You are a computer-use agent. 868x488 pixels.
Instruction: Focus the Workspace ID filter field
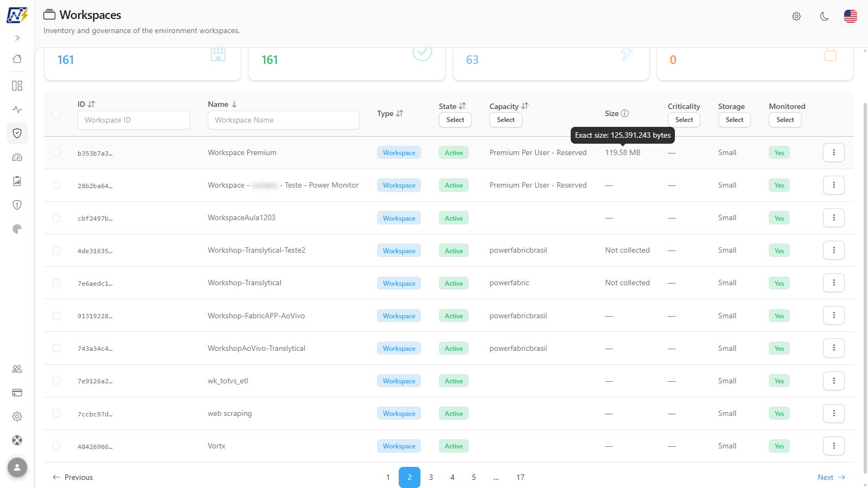134,120
